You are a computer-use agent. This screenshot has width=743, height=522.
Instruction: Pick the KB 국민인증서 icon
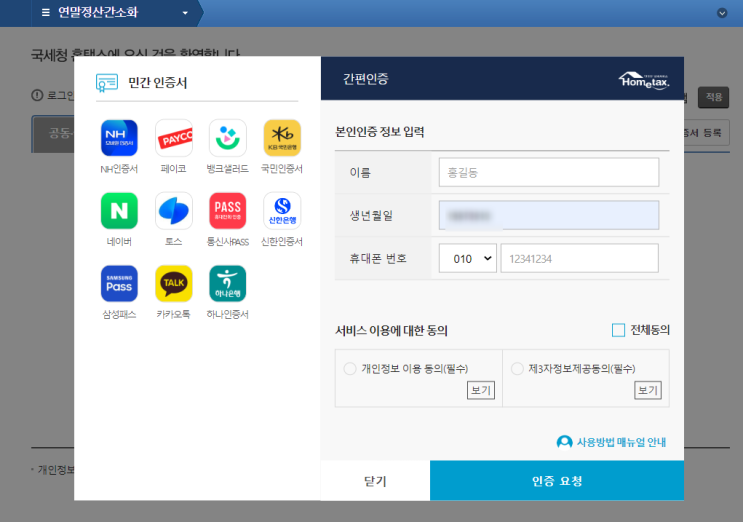282,138
